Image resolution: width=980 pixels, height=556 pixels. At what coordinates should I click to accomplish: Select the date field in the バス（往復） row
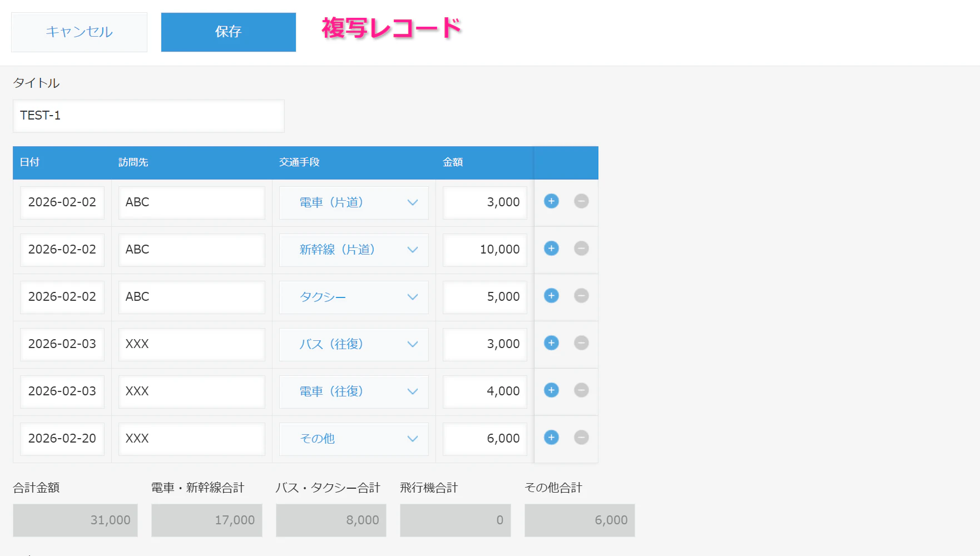coord(62,344)
